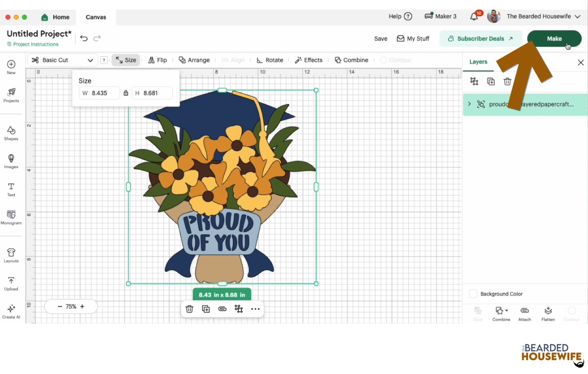Image resolution: width=588 pixels, height=374 pixels.
Task: Open the Combine toolbar menu
Action: 351,60
